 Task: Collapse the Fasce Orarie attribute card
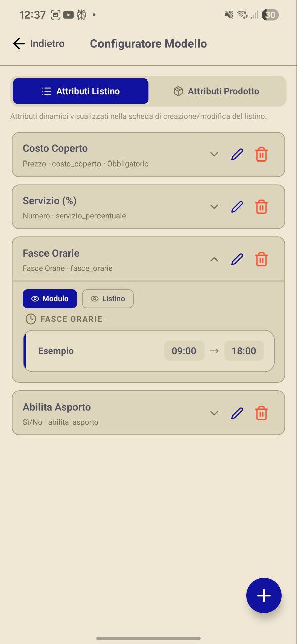[214, 259]
